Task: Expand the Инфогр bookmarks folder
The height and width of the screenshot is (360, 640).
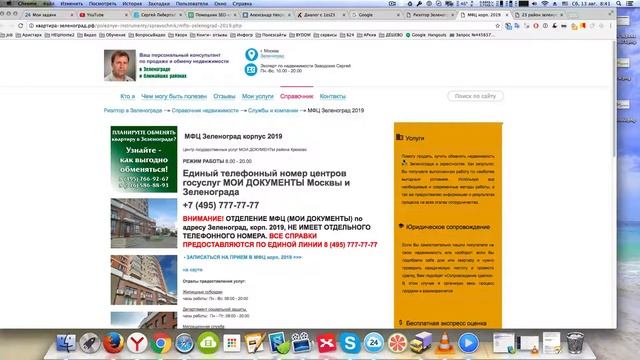Action: click(242, 35)
